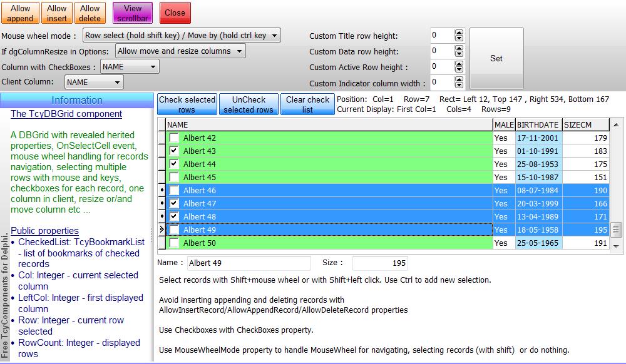
Task: Expand the dgColumnResize options dropdown
Action: (x=180, y=51)
